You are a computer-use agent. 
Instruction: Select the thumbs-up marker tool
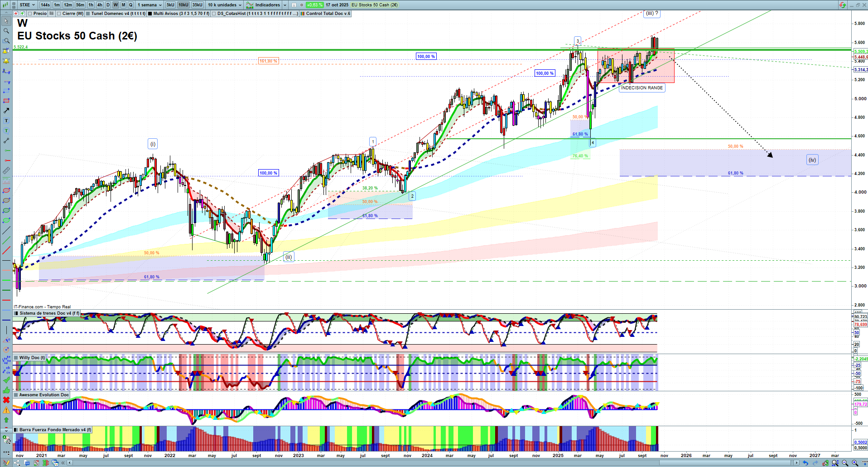(6, 390)
